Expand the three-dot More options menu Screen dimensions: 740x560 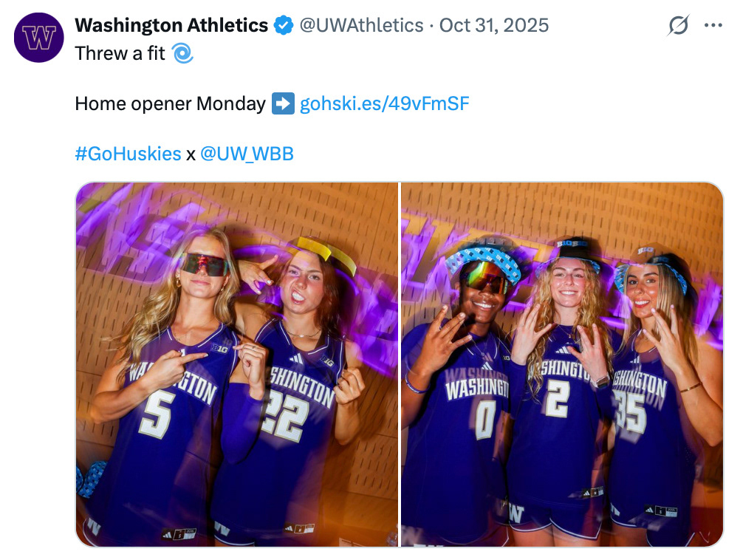click(x=713, y=26)
